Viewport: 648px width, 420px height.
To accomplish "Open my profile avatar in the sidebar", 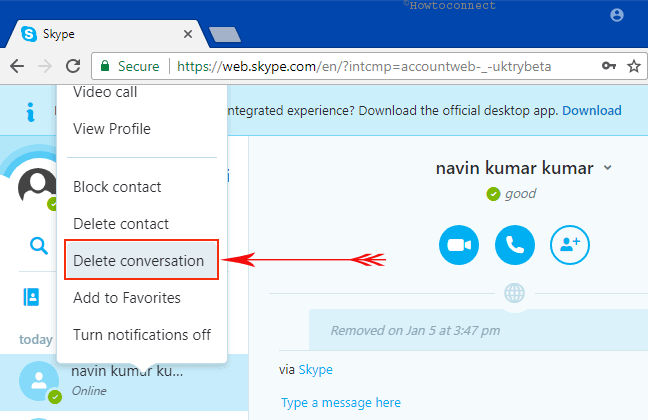I will [x=37, y=186].
